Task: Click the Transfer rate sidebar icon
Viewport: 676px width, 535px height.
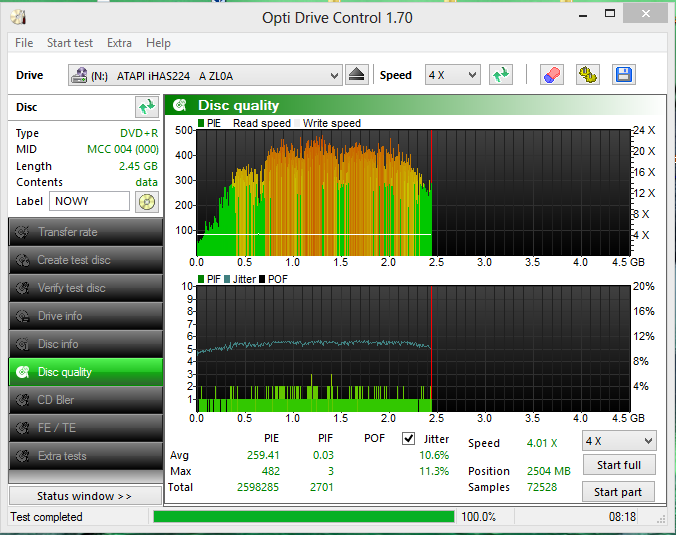Action: click(x=22, y=232)
